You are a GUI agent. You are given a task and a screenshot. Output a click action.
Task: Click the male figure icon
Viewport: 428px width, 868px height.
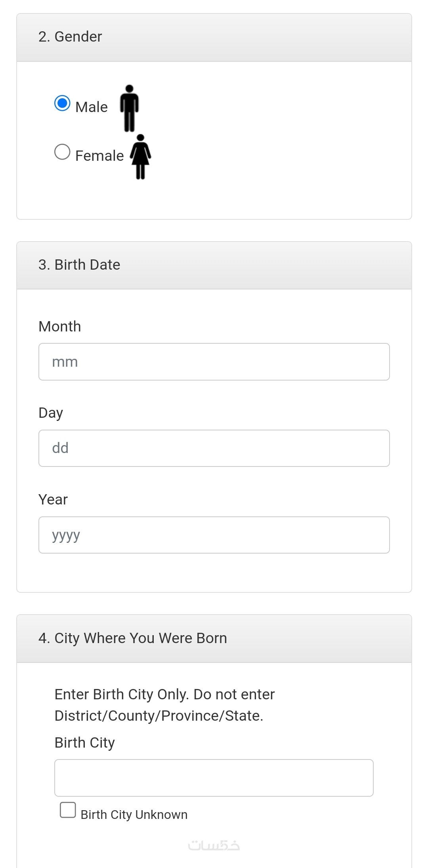tap(129, 108)
